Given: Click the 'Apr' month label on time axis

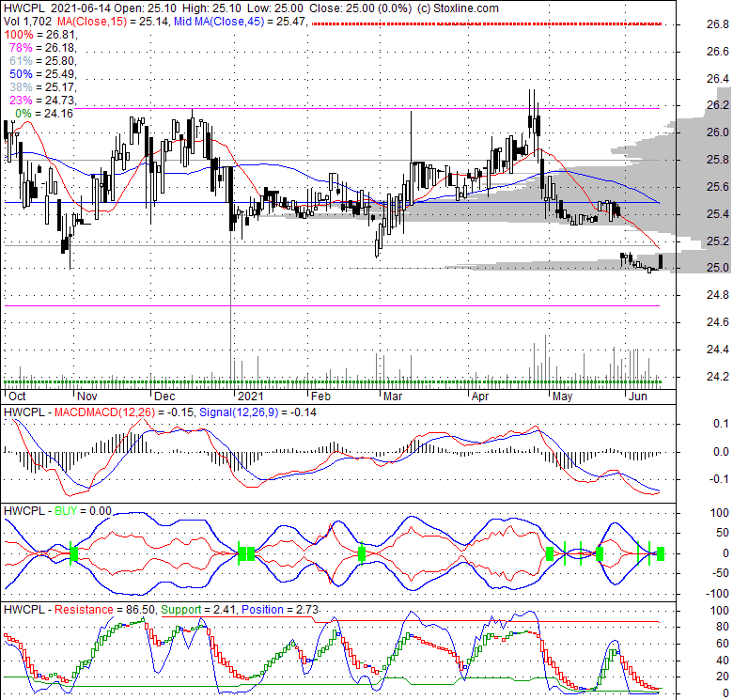Looking at the screenshot, I should click(x=479, y=397).
